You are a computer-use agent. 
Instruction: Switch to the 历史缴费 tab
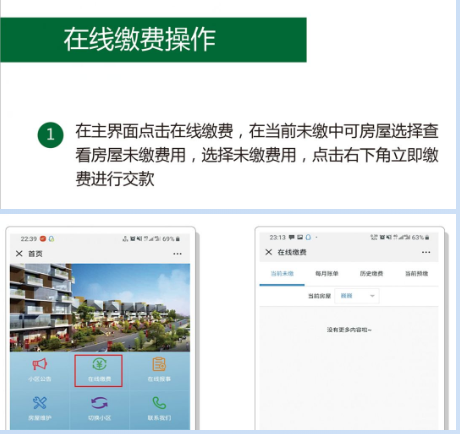tap(371, 274)
